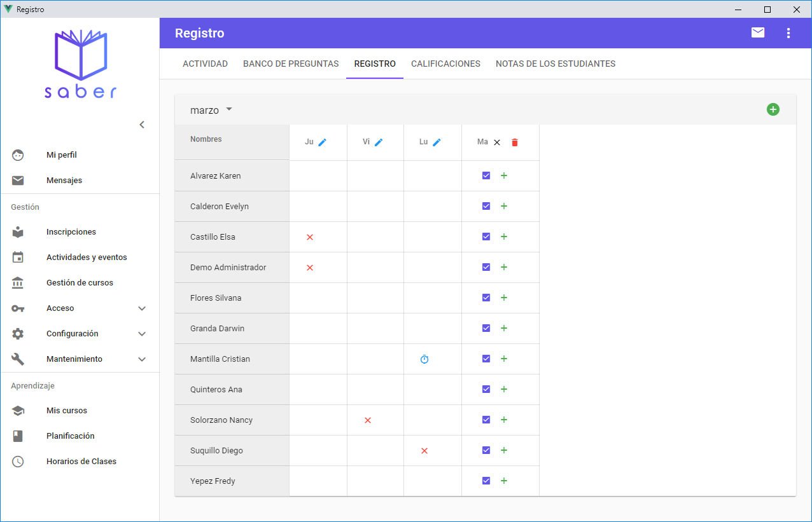Screen dimensions: 812x522
Task: Uncheck attendance for Quinteros Ana
Action: point(486,389)
